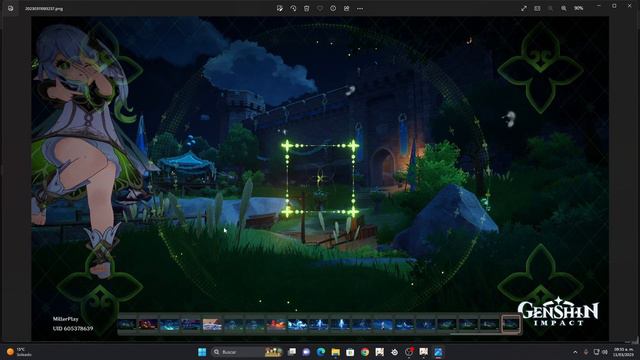Open the Photos gallery icon at top-left
The width and height of the screenshot is (640, 360).
coord(11,8)
